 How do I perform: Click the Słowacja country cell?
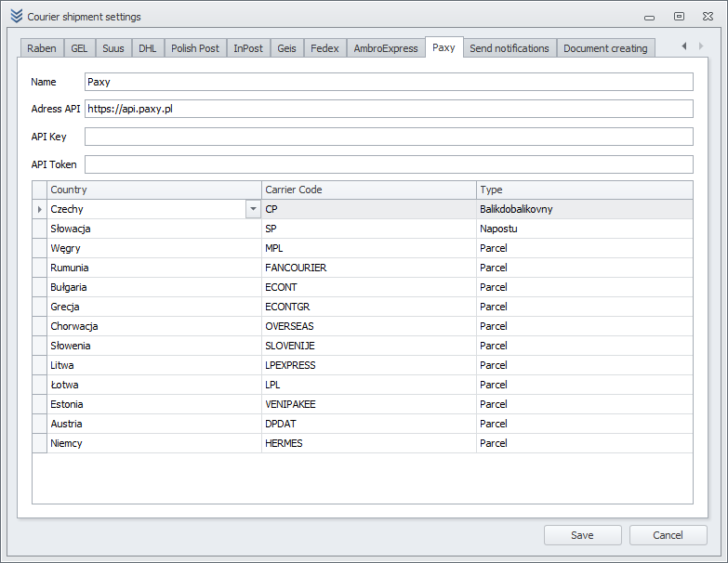pyautogui.click(x=154, y=229)
